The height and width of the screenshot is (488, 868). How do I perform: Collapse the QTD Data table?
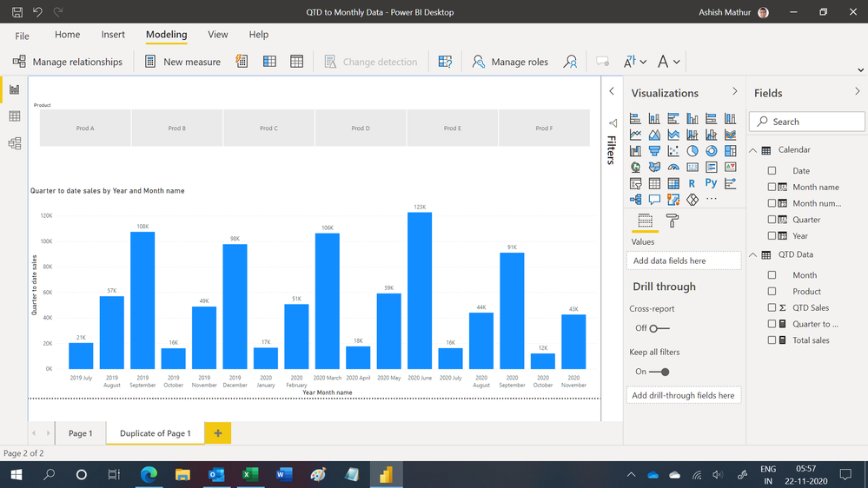(x=753, y=254)
